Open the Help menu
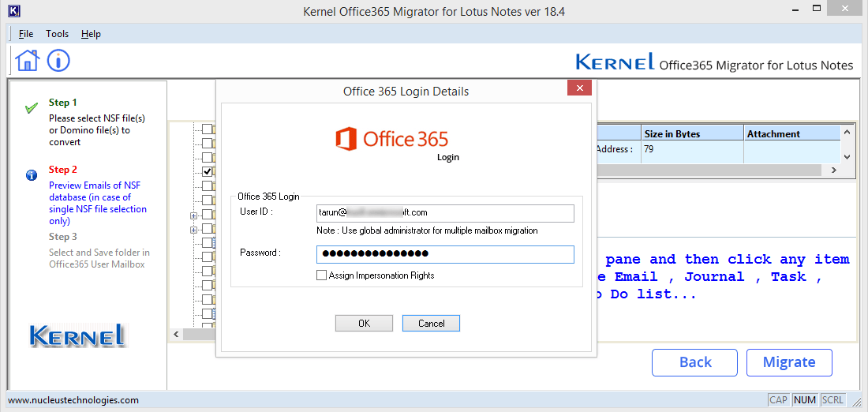The height and width of the screenshot is (412, 868). tap(91, 34)
